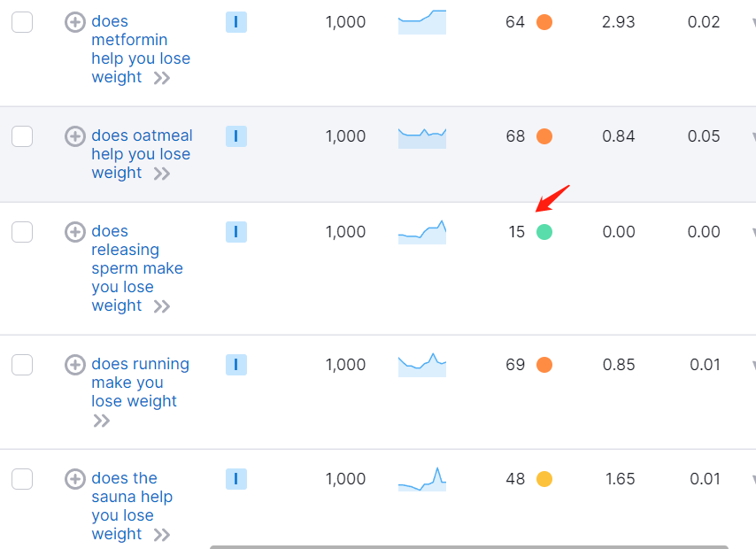The height and width of the screenshot is (549, 756).
Task: Click plus icon beside metformin keyword
Action: [x=75, y=22]
